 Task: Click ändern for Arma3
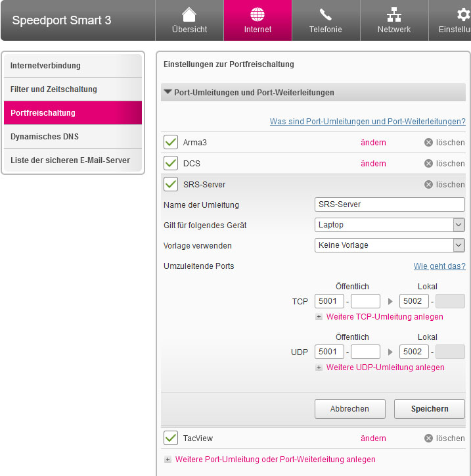click(373, 143)
